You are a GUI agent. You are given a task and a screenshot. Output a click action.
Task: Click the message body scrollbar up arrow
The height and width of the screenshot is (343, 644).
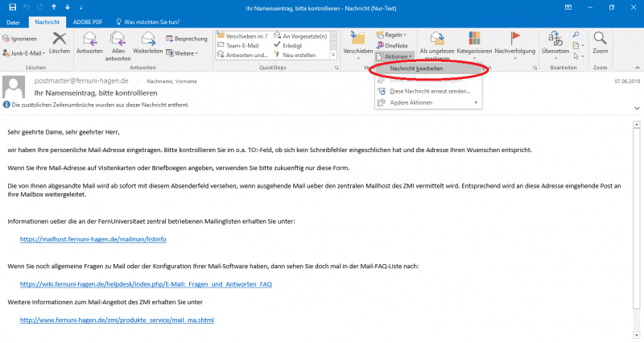637,125
